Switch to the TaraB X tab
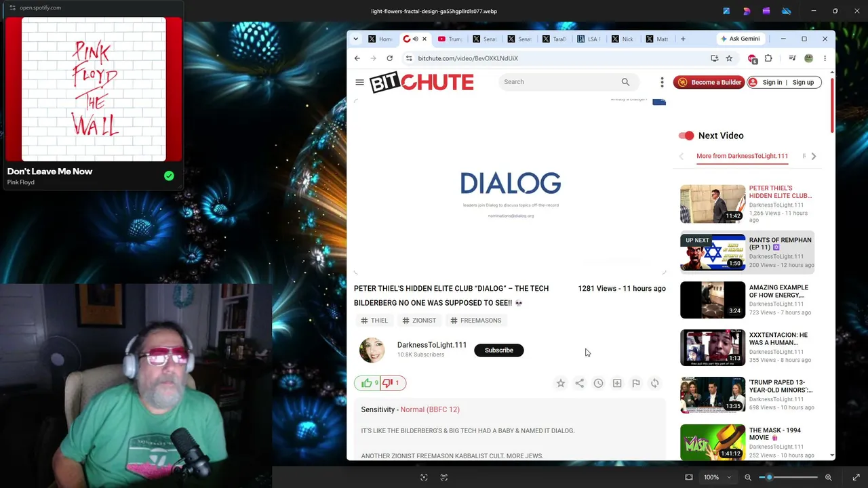Screen dimensions: 868x488 click(x=555, y=39)
